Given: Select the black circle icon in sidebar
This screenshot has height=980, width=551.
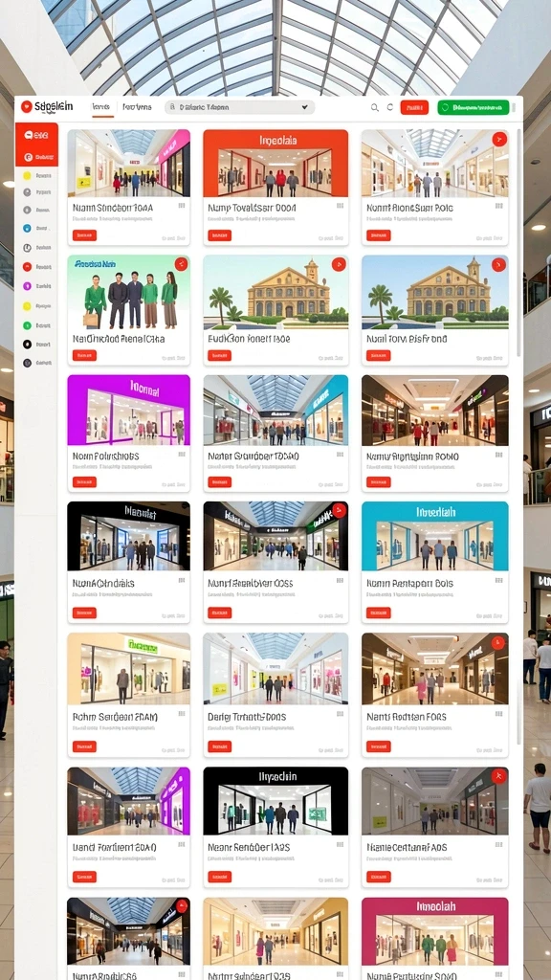Looking at the screenshot, I should 27,344.
